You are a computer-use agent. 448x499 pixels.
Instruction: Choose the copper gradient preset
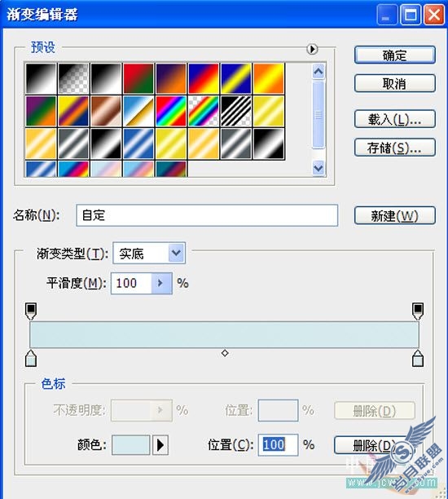tap(106, 111)
